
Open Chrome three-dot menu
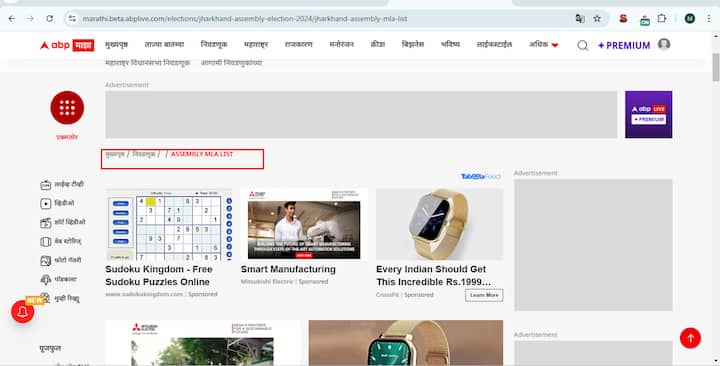coord(709,19)
